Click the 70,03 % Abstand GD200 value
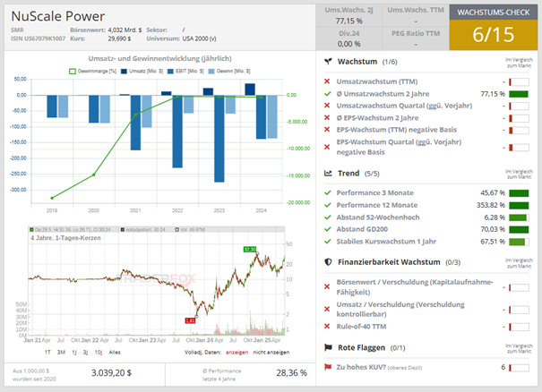This screenshot has height=392, width=542. tap(493, 229)
